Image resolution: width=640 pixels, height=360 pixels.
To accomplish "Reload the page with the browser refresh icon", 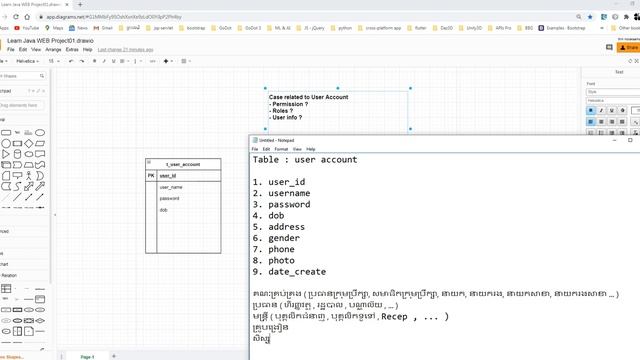I will pyautogui.click(x=16, y=17).
